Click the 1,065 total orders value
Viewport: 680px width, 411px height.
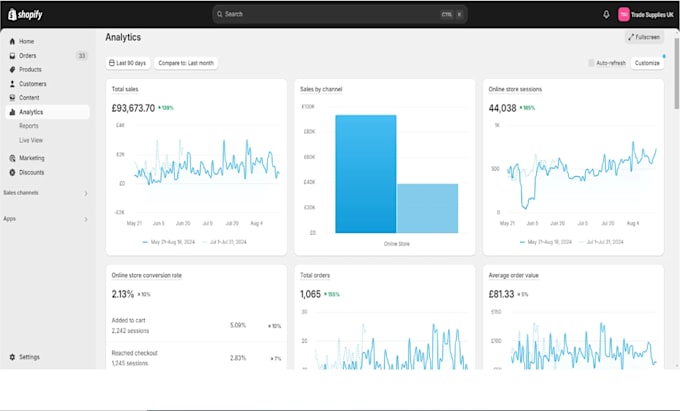(x=310, y=294)
